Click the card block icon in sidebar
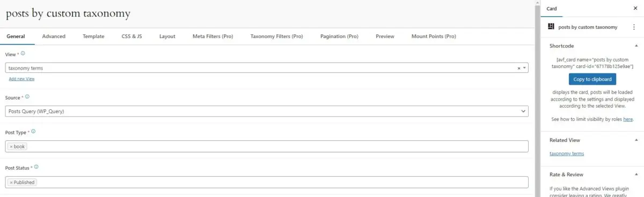The image size is (644, 197). [x=551, y=26]
